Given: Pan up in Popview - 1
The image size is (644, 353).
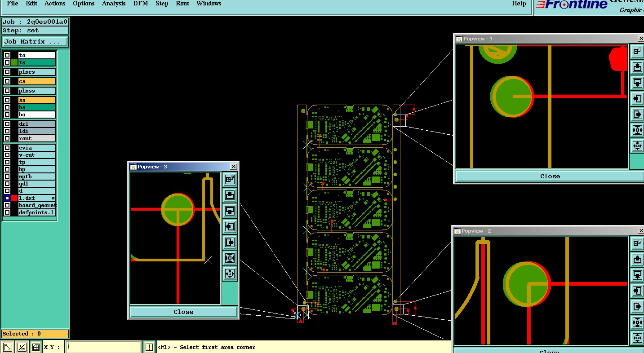Looking at the screenshot, I should (637, 67).
